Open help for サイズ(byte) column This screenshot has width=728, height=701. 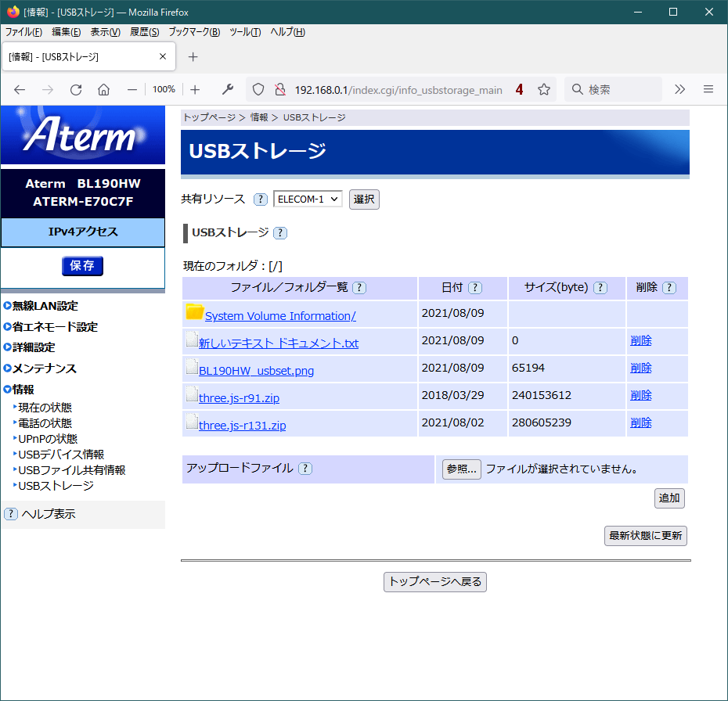pyautogui.click(x=600, y=288)
